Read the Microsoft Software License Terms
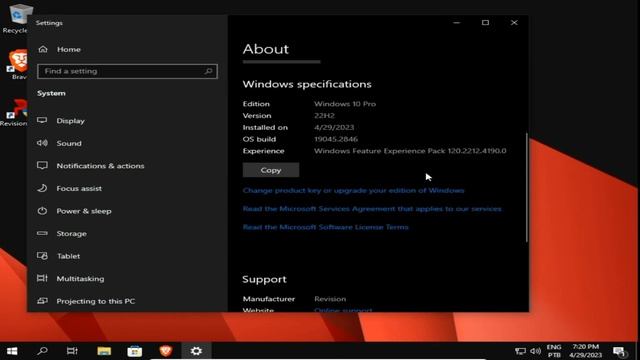The image size is (640, 360). click(x=325, y=227)
